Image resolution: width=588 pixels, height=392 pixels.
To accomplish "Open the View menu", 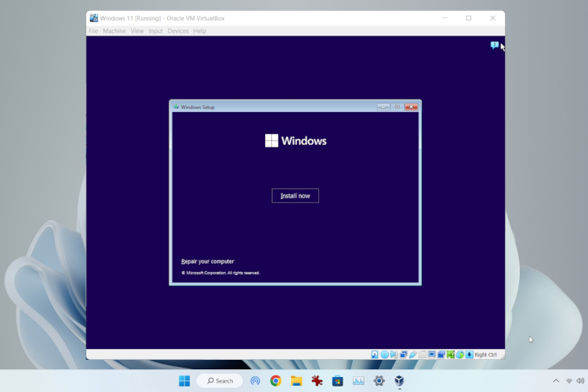I will (x=137, y=31).
